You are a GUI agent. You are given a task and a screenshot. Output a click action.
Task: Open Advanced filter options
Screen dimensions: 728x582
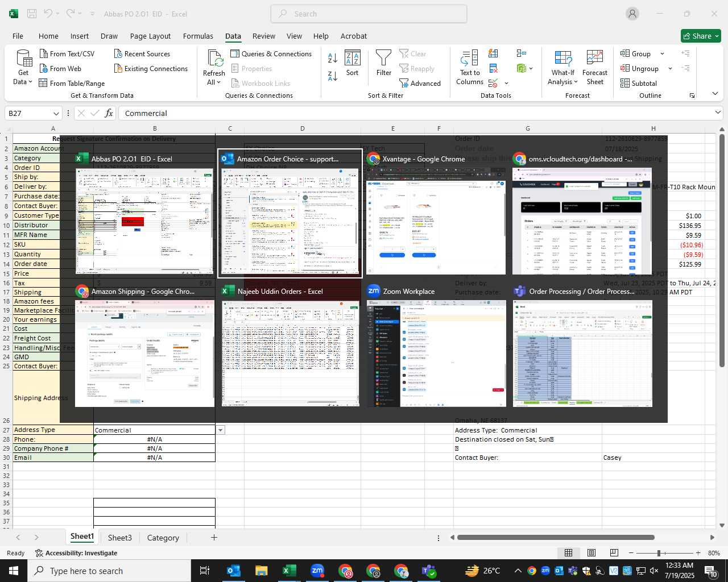tap(420, 83)
